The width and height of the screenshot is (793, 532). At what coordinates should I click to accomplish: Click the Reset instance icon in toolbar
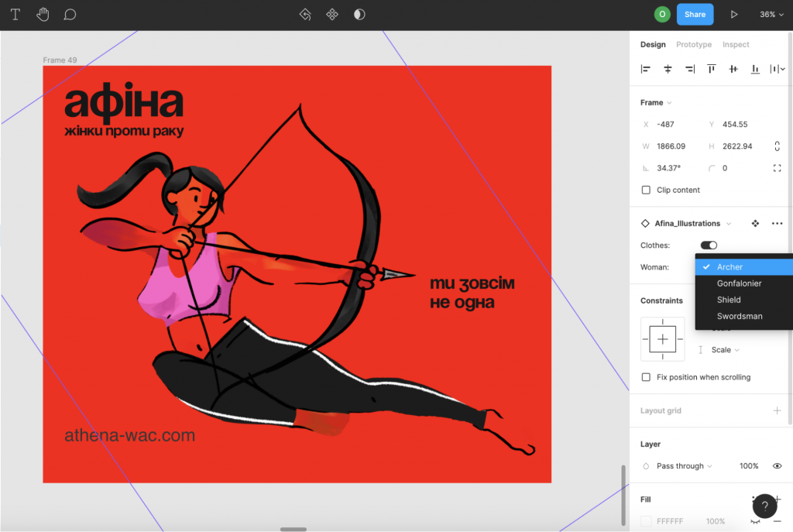pyautogui.click(x=305, y=15)
